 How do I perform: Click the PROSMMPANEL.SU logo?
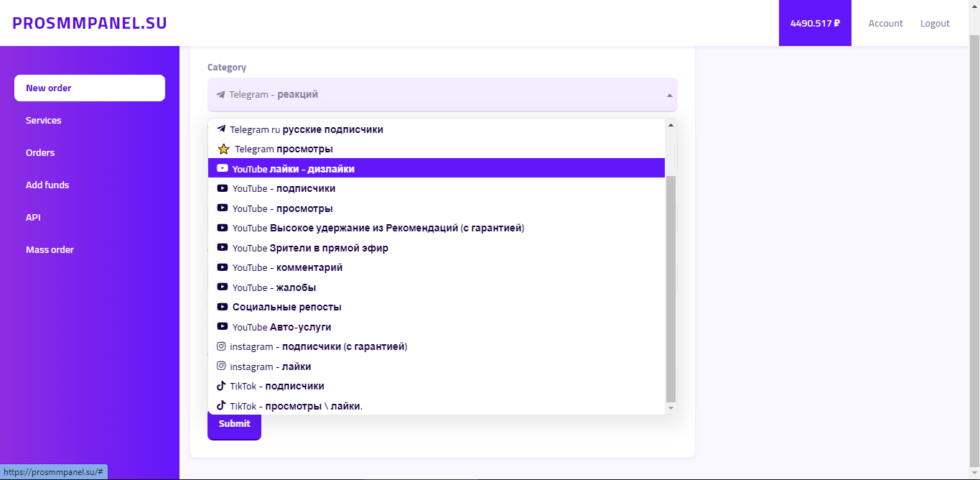[90, 23]
